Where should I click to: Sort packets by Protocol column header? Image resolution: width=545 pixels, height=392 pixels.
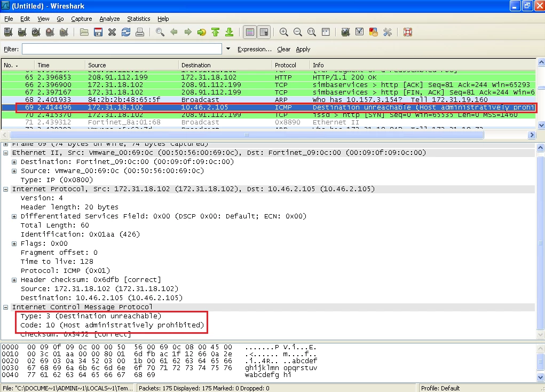(x=290, y=65)
